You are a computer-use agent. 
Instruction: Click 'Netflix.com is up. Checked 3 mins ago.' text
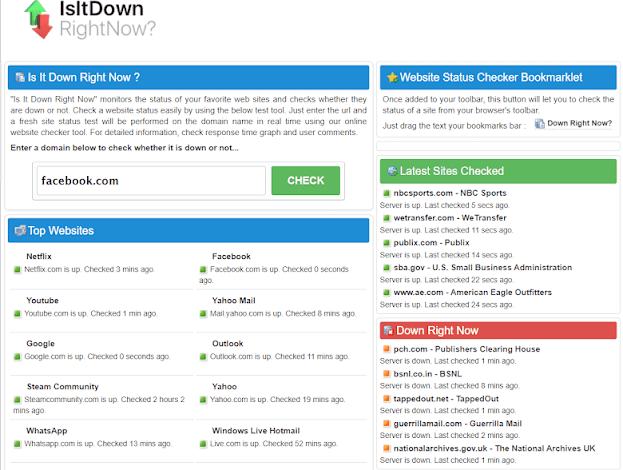pos(89,269)
